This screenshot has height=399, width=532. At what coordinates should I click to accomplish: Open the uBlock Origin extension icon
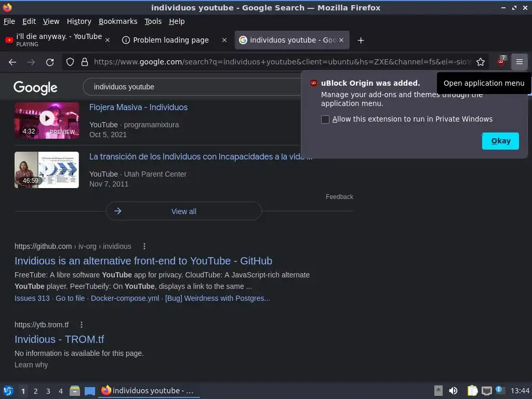[x=501, y=61]
